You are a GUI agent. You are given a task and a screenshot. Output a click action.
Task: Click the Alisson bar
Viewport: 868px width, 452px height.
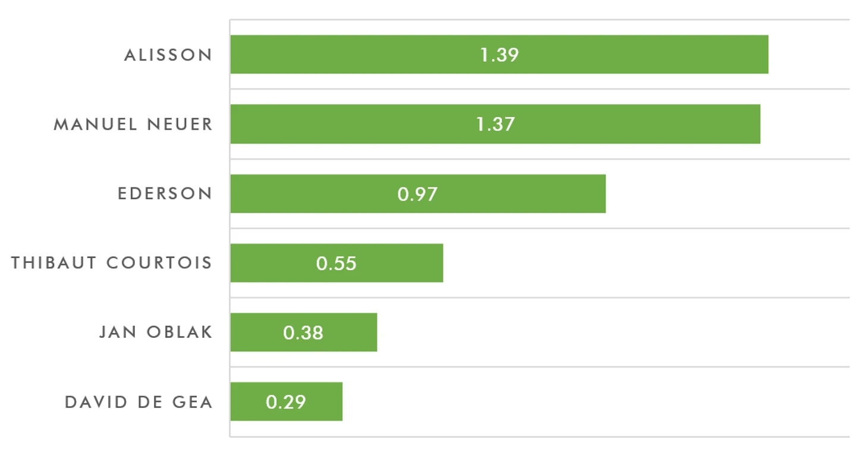point(499,54)
